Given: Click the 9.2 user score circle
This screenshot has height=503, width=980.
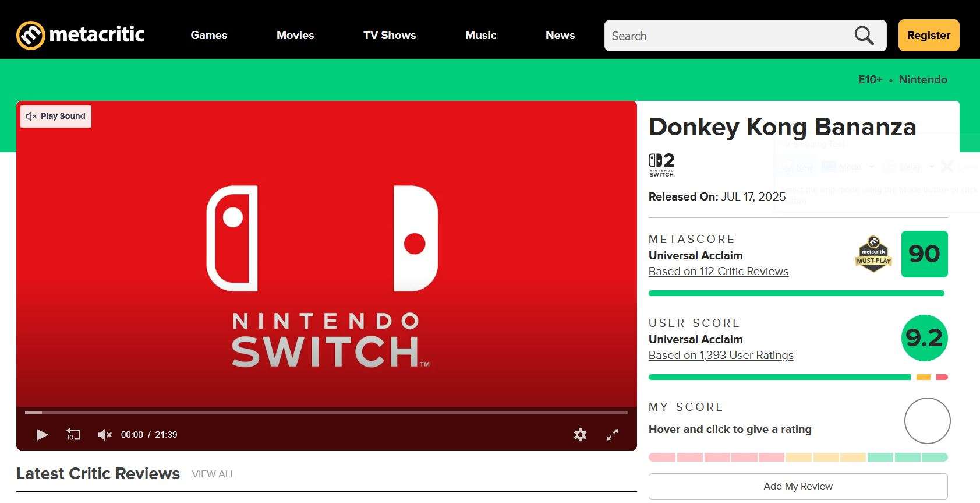Looking at the screenshot, I should (925, 338).
